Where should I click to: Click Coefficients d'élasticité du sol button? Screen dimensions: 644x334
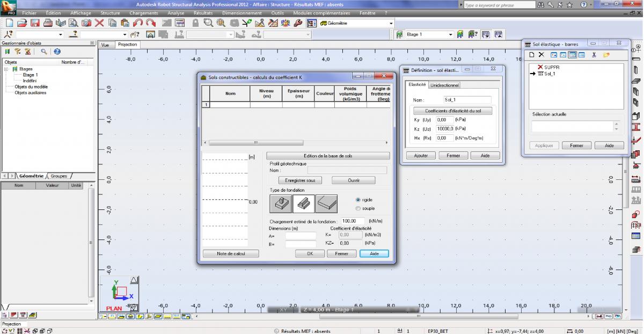pyautogui.click(x=453, y=111)
